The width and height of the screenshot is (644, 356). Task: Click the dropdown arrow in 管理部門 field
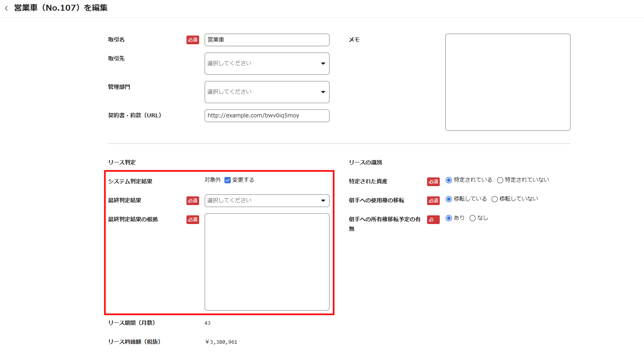coord(323,92)
